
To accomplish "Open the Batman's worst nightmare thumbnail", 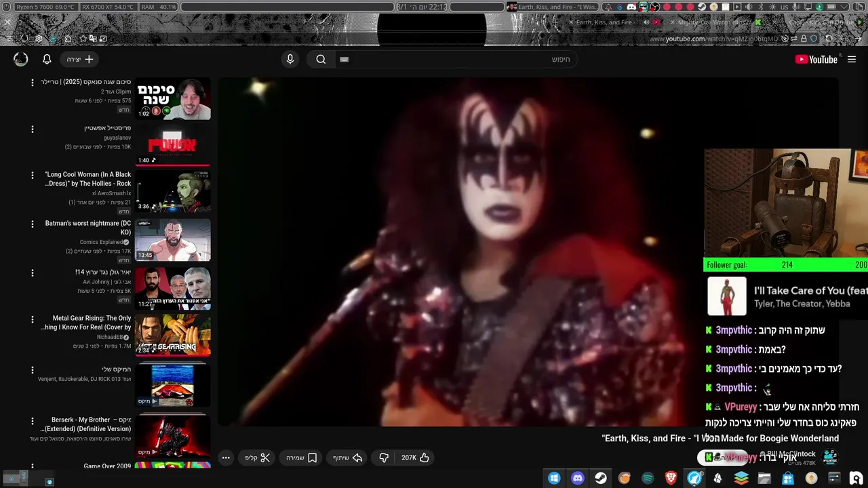I will 173,240.
